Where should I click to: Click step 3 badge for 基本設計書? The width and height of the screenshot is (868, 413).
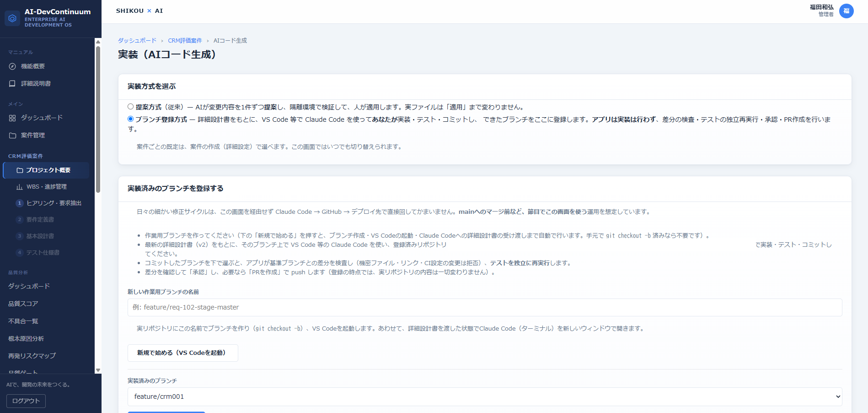[20, 236]
